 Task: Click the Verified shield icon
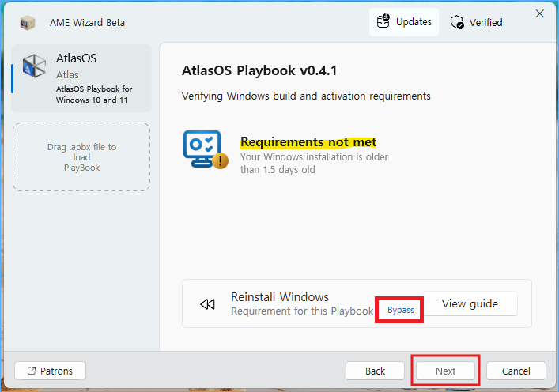point(457,22)
